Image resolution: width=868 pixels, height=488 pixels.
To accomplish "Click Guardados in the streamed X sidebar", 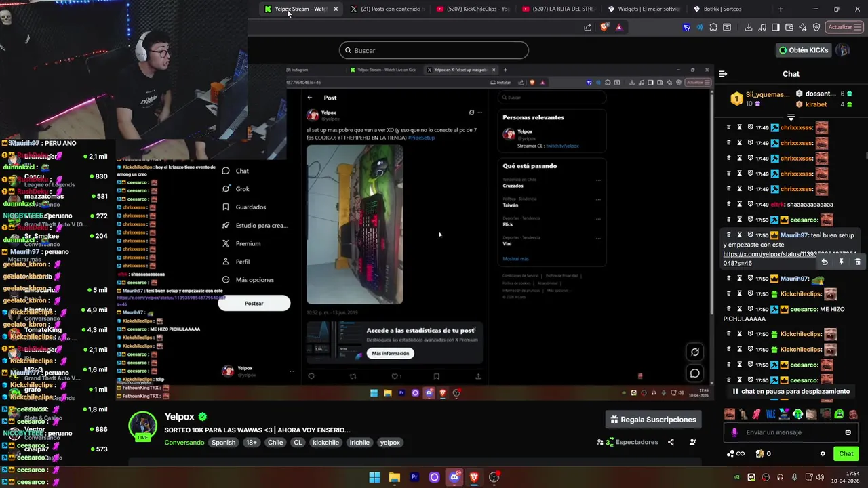I will coord(250,207).
